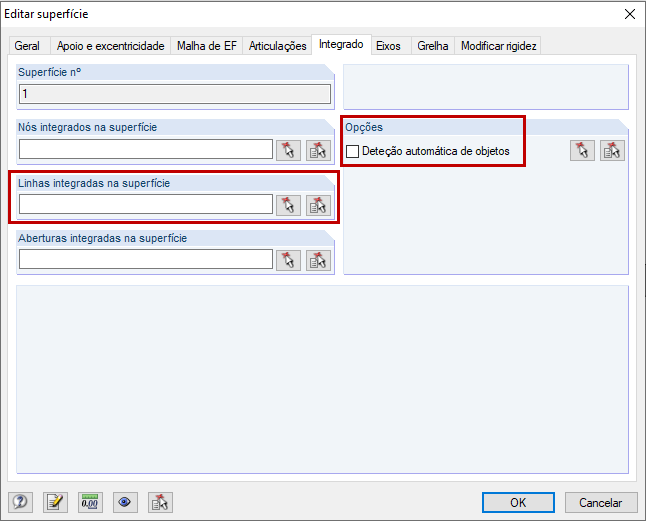
Task: Pick openings graphically for Aberturas integradas
Action: [x=288, y=260]
